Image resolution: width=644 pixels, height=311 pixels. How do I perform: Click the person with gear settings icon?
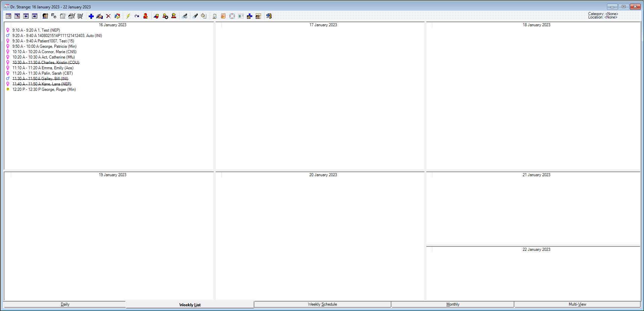165,16
